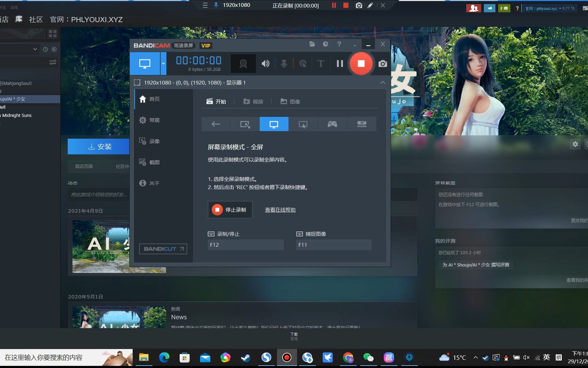Screen dimensions: 588x368
Task: Toggle the speaker audio in Bandicam
Action: pos(265,63)
